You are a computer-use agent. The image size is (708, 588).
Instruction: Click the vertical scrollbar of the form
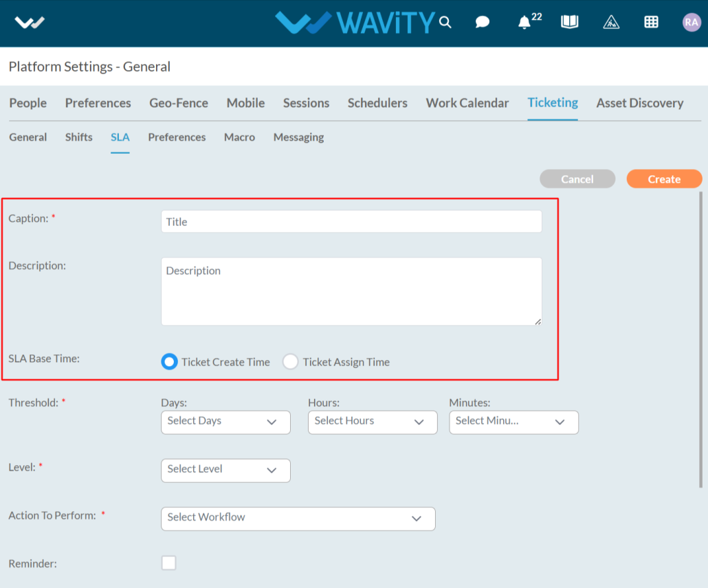700,339
